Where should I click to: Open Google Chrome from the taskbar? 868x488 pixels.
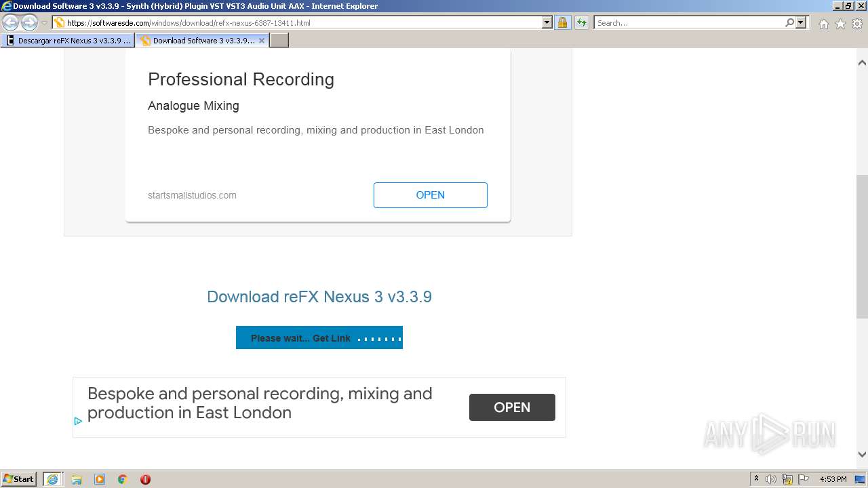click(x=123, y=479)
